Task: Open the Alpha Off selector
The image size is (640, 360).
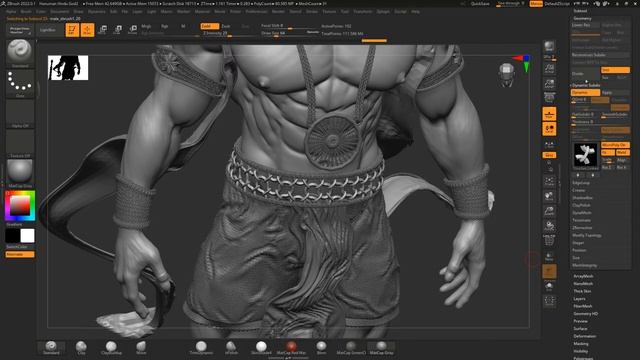Action: (20, 114)
